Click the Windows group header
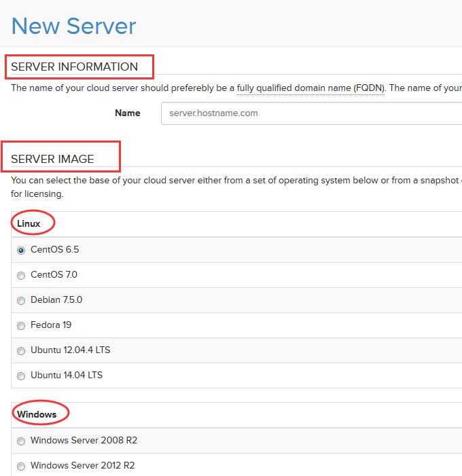The image size is (462, 476). pyautogui.click(x=37, y=414)
